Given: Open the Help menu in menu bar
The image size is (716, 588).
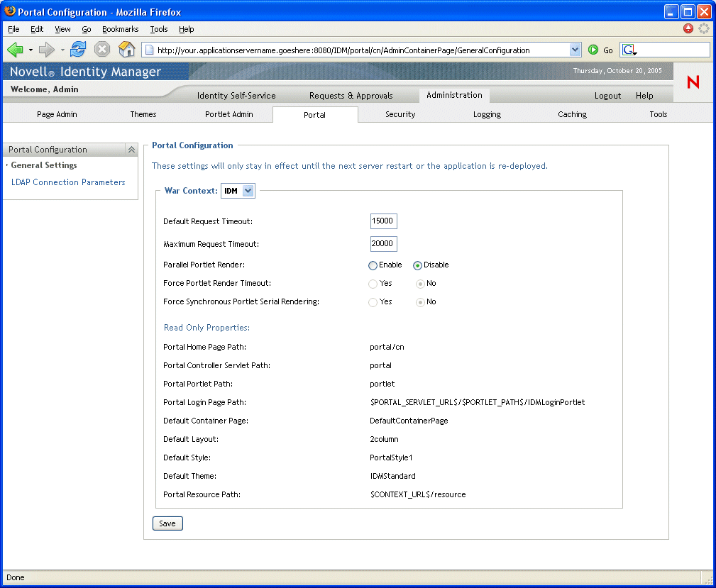Looking at the screenshot, I should (x=187, y=29).
